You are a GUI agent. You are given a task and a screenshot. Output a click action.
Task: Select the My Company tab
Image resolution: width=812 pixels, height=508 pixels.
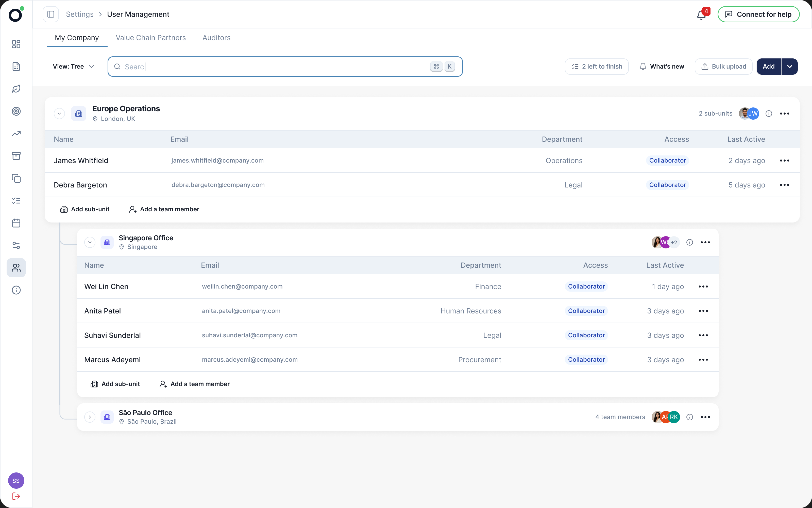click(77, 38)
